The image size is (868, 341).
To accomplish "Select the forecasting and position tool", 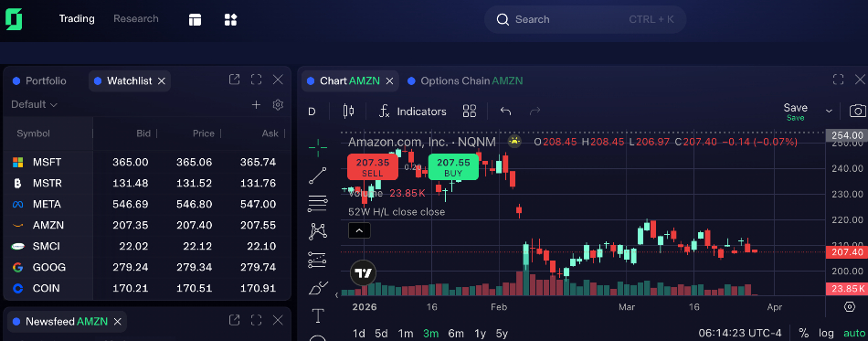I will pyautogui.click(x=318, y=260).
